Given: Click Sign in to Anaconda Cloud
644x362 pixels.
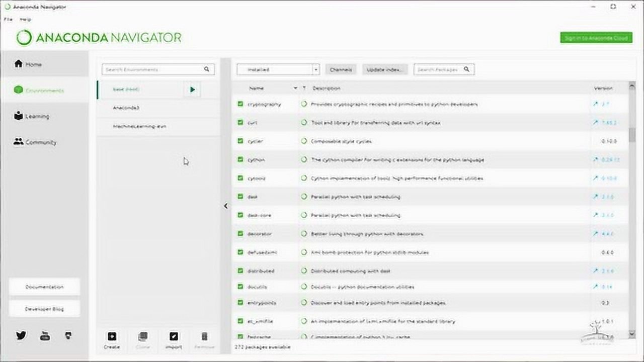Looking at the screenshot, I should 596,38.
